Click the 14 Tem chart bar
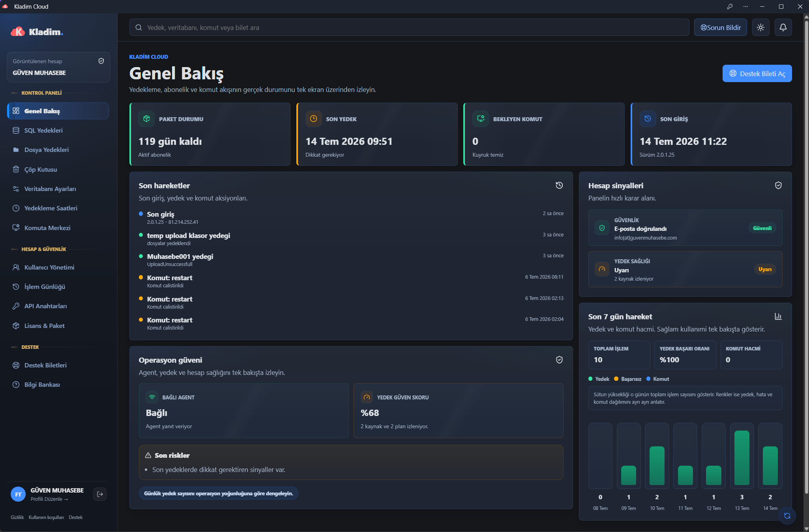The image size is (809, 532). coord(770,466)
